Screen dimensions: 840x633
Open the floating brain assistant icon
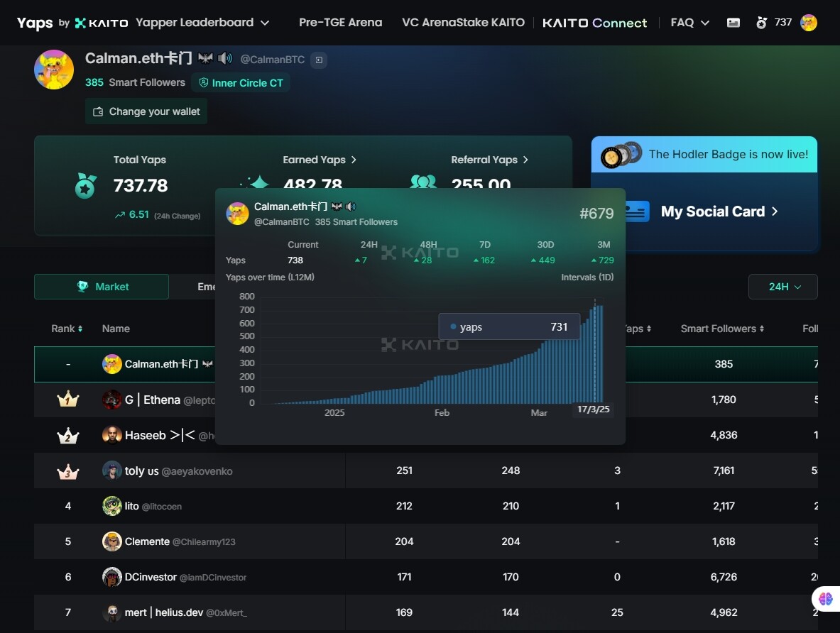826,599
